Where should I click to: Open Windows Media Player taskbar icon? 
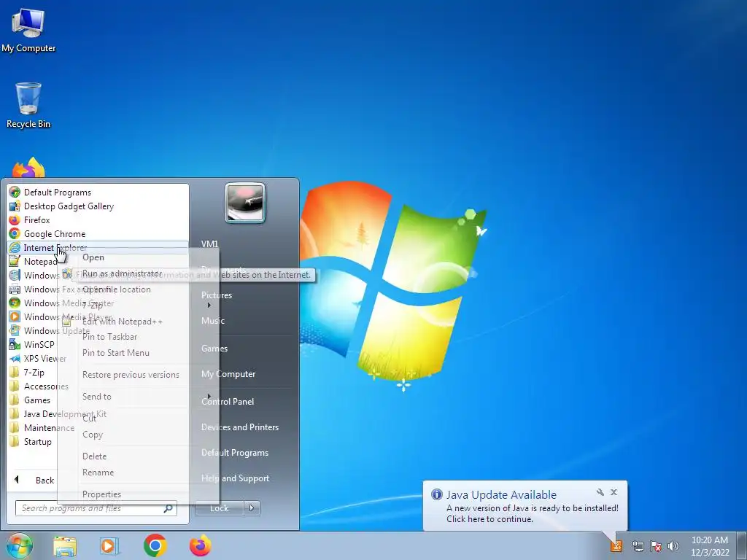(109, 545)
